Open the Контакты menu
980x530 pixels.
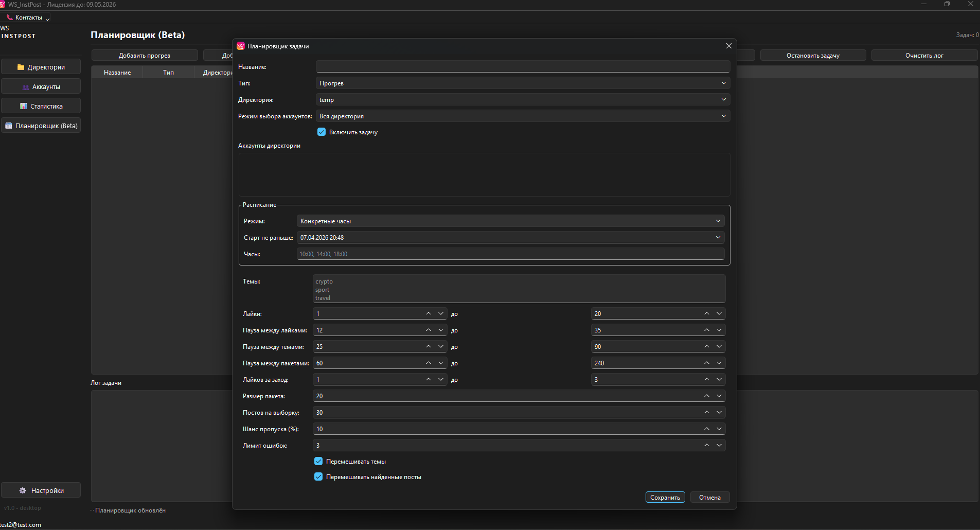29,17
